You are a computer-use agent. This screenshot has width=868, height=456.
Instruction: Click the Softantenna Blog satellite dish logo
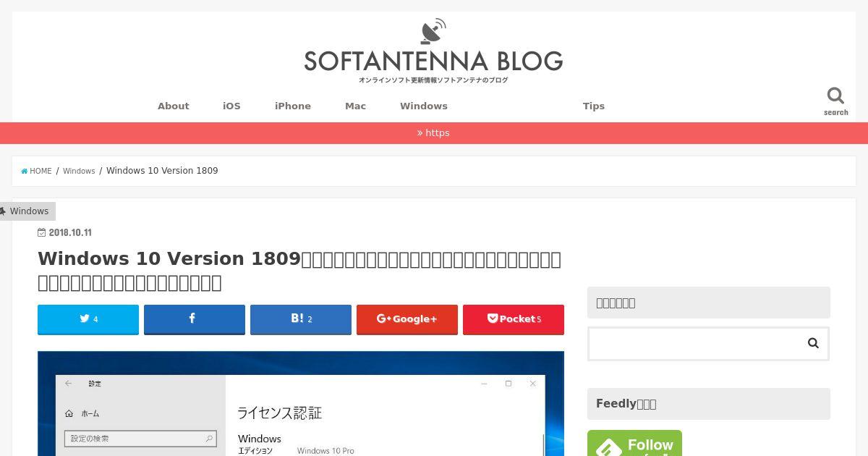point(433,32)
